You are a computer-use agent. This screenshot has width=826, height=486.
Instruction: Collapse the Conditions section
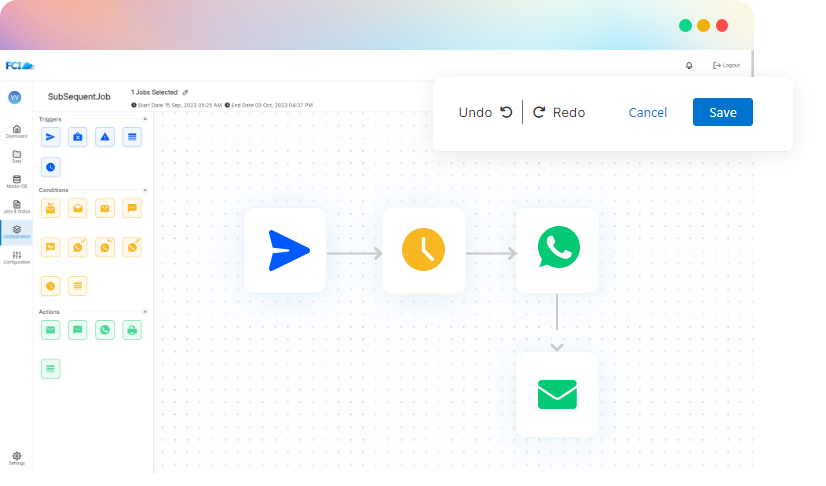click(x=144, y=189)
